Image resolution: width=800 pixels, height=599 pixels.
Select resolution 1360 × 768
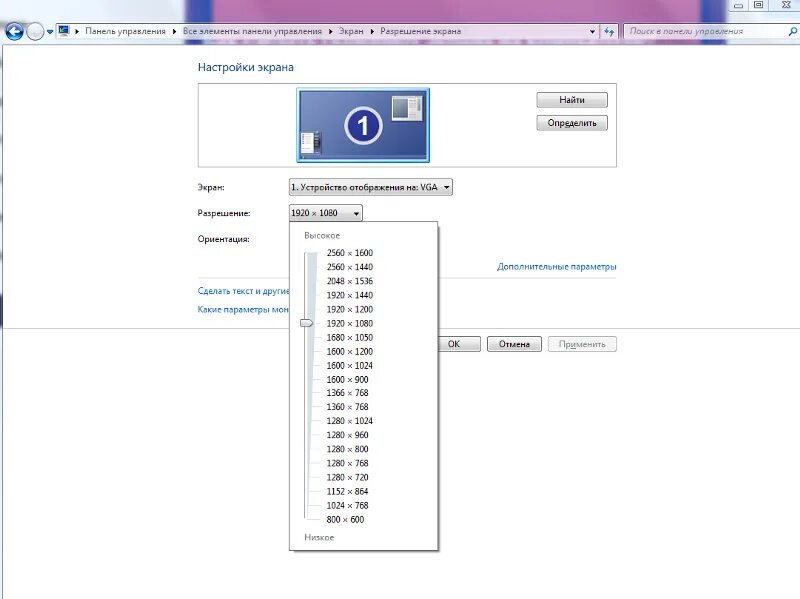click(x=347, y=407)
